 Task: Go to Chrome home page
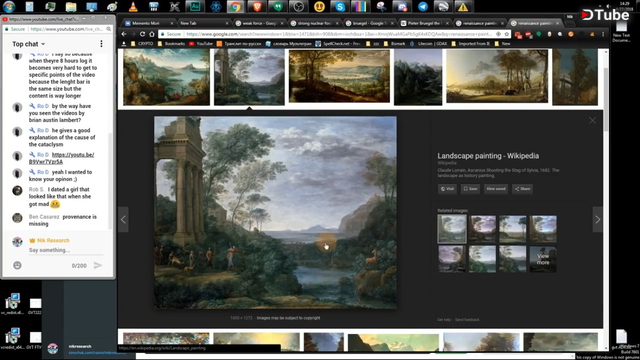(152, 34)
